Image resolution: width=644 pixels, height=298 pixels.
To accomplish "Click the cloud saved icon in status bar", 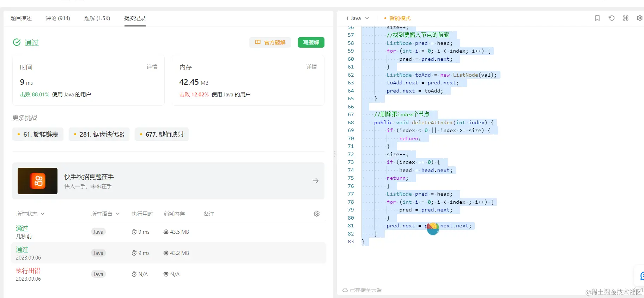I will pyautogui.click(x=345, y=290).
